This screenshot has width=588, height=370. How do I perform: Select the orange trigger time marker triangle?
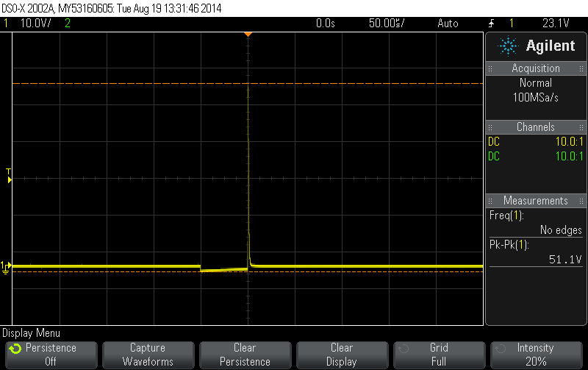(248, 35)
